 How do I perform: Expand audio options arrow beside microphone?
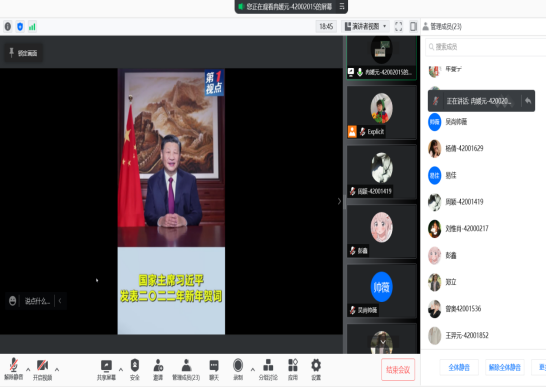(28, 369)
